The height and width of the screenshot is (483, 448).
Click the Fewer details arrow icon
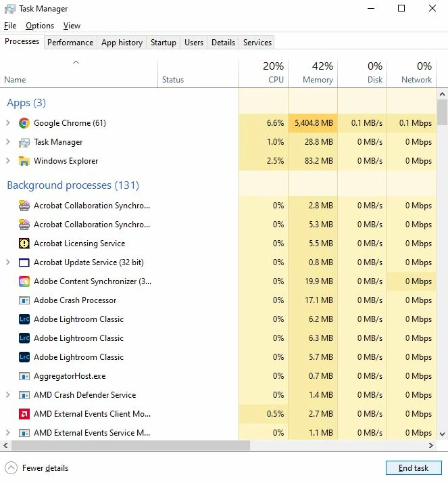11,468
